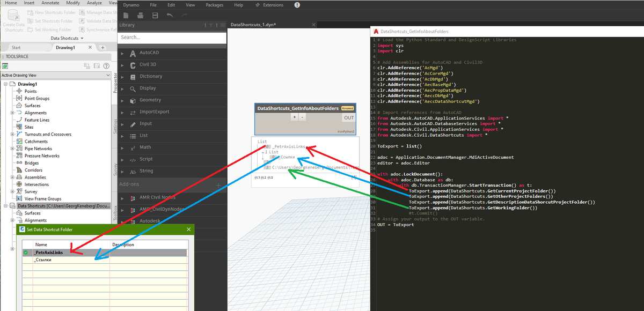The image size is (644, 311).
Task: Click the Library search field
Action: 172,38
